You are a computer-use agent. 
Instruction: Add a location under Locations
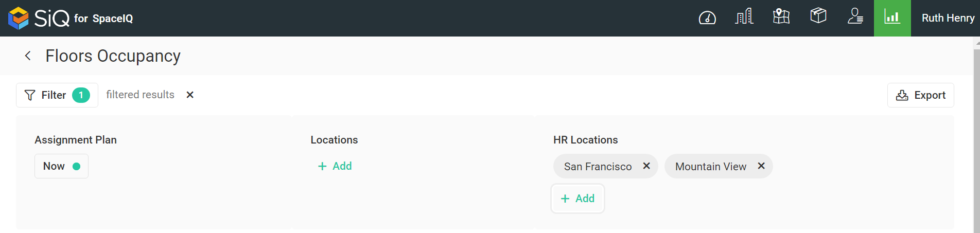(x=335, y=166)
